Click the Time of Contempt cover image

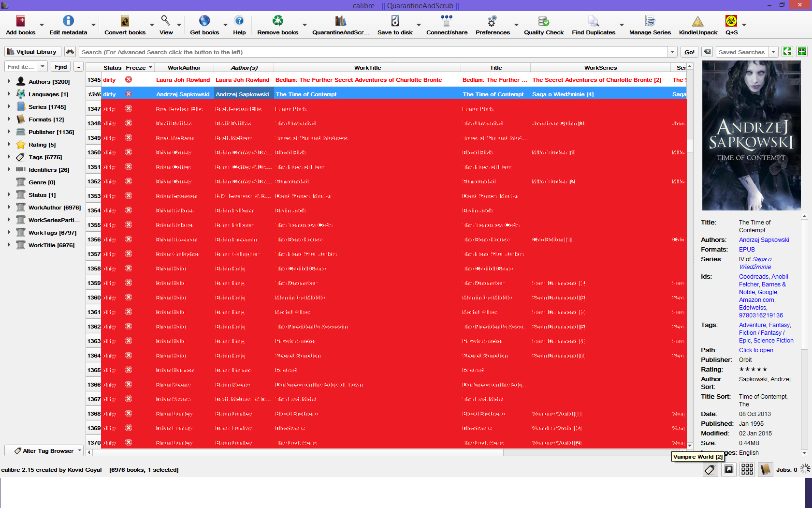tap(751, 135)
